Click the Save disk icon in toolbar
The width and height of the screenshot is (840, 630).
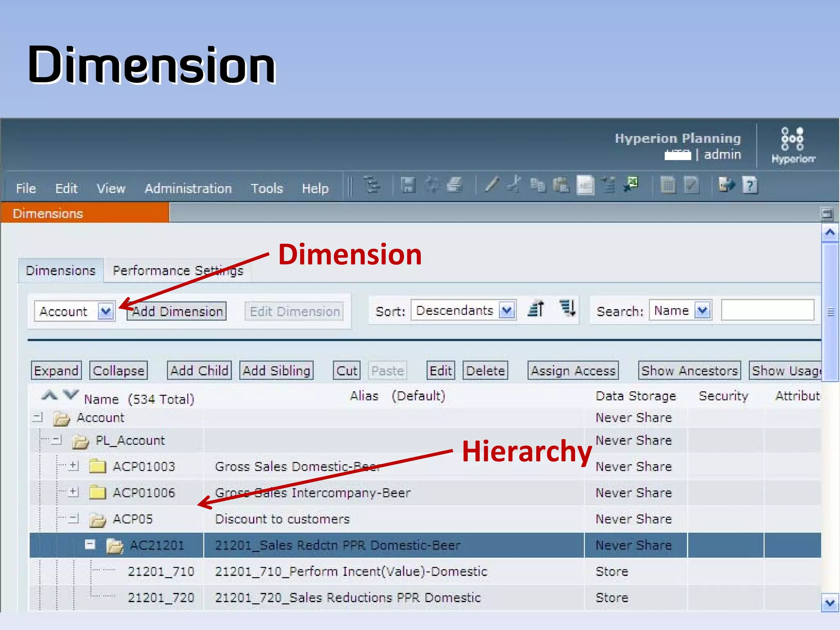pyautogui.click(x=408, y=185)
